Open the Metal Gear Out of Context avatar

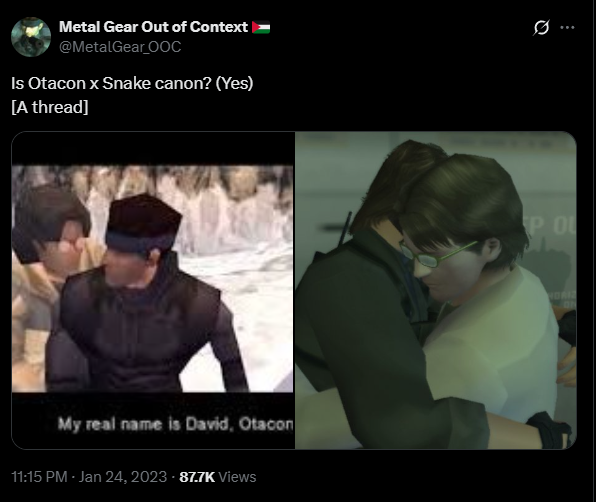31,37
